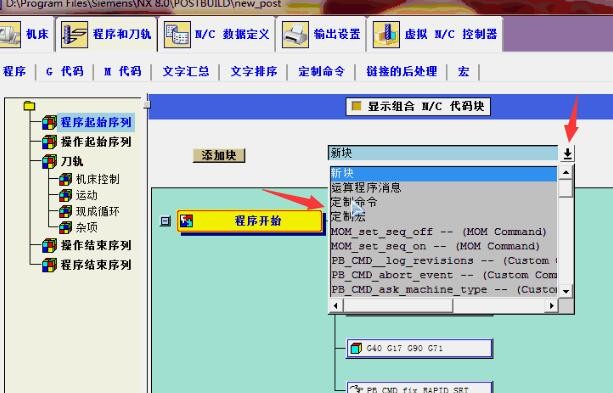The image size is (613, 393).
Task: Click the 机床控制 node icon
Action: pyautogui.click(x=65, y=179)
